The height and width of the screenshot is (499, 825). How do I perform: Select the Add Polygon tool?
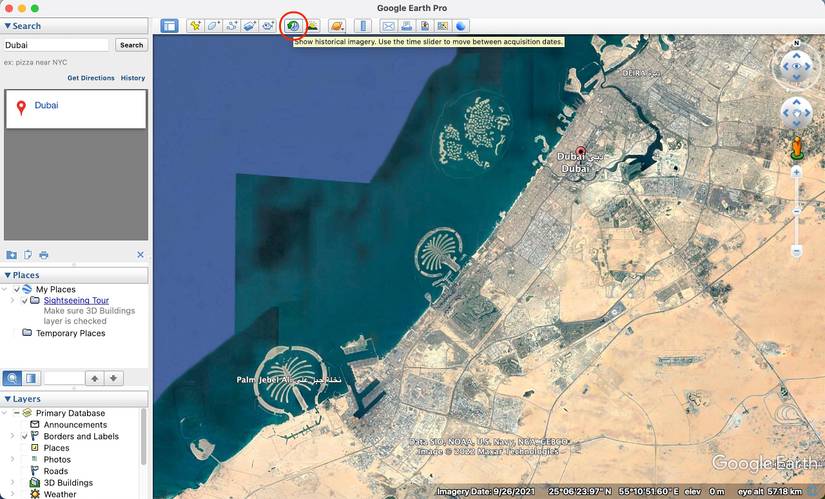point(214,26)
